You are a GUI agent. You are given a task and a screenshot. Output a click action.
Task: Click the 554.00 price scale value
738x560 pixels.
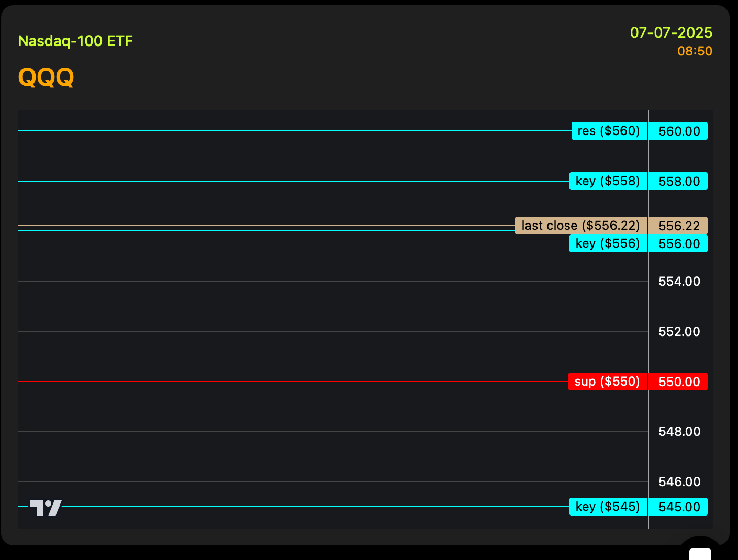click(679, 282)
